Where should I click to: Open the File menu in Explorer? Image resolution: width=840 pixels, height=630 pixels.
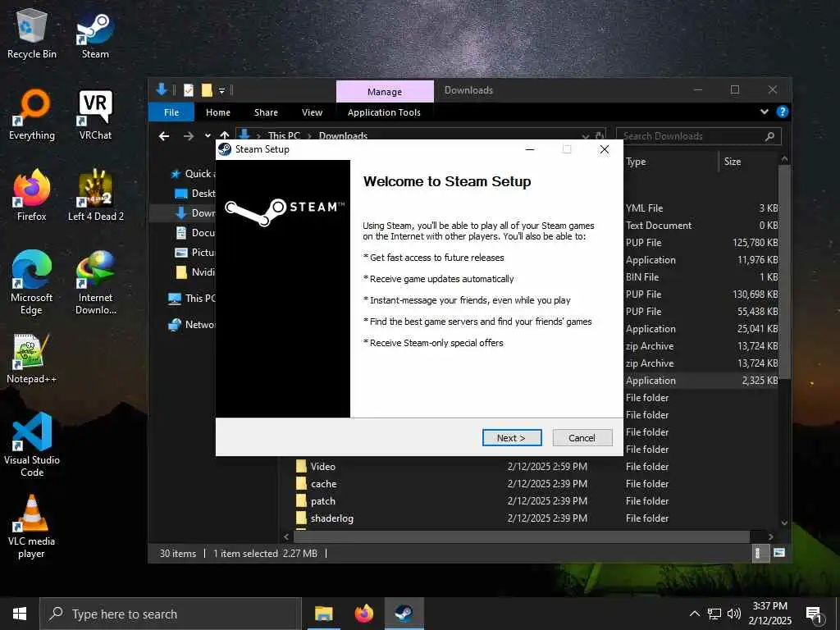pos(171,112)
